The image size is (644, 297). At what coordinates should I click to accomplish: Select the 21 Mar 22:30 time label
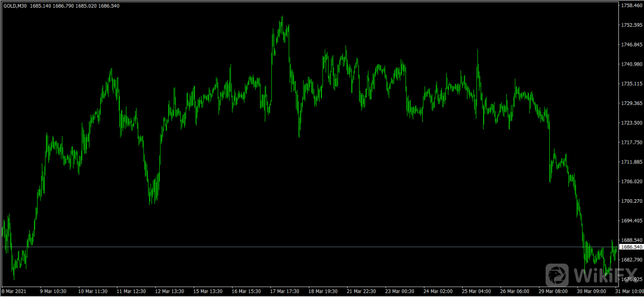click(x=360, y=292)
